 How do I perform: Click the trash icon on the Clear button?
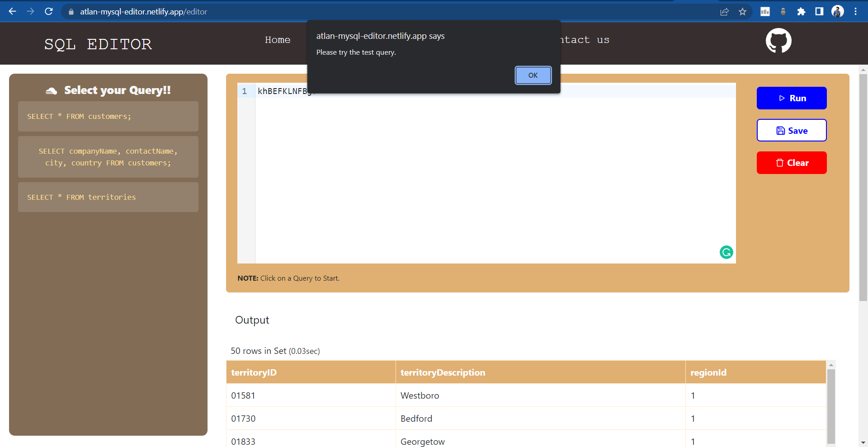point(779,163)
